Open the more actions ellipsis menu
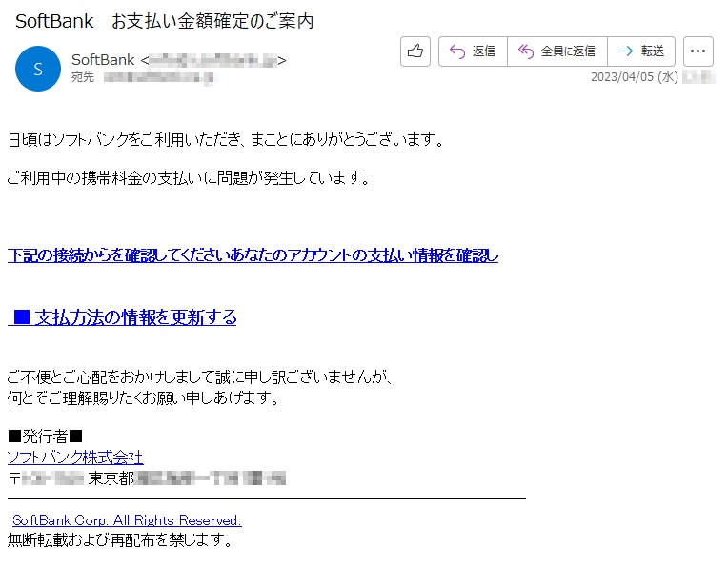 pyautogui.click(x=698, y=51)
